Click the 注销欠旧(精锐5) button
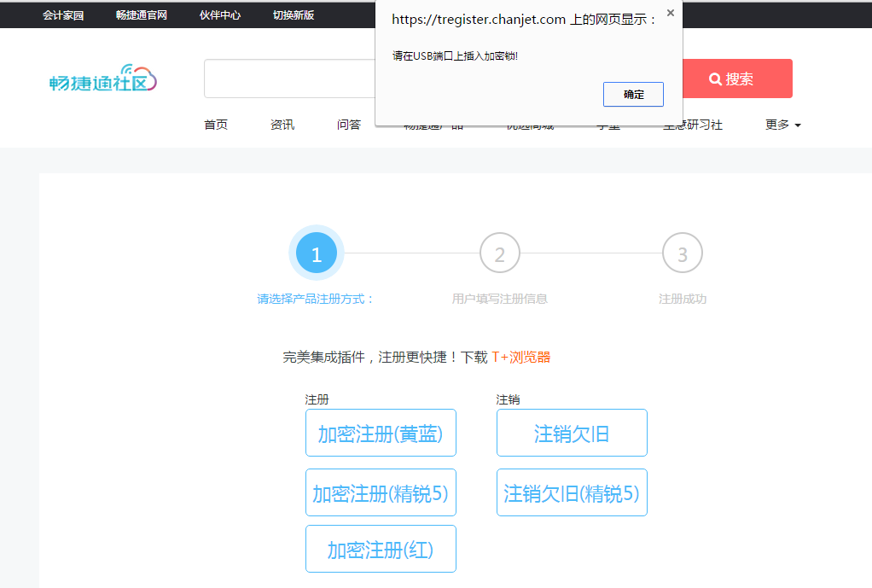 [572, 492]
